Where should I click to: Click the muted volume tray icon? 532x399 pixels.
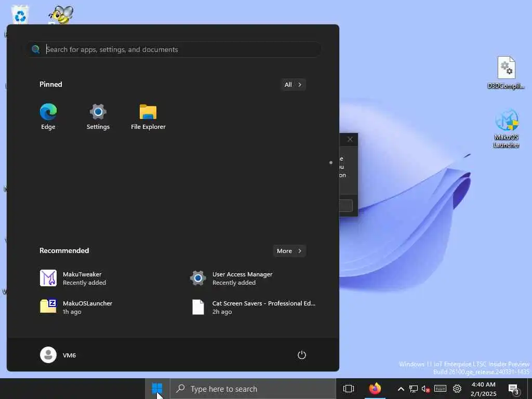pos(425,389)
